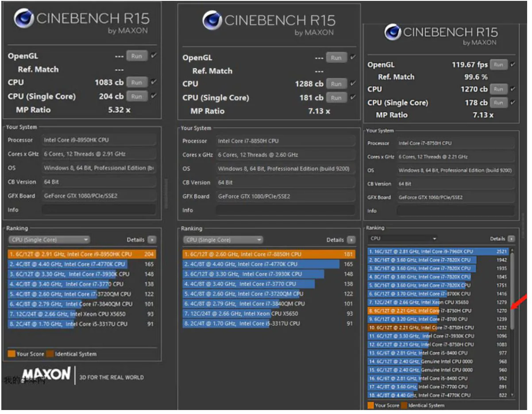Click the Details arrow icon in the i7-8750H window
532x414 pixels.
(511, 238)
